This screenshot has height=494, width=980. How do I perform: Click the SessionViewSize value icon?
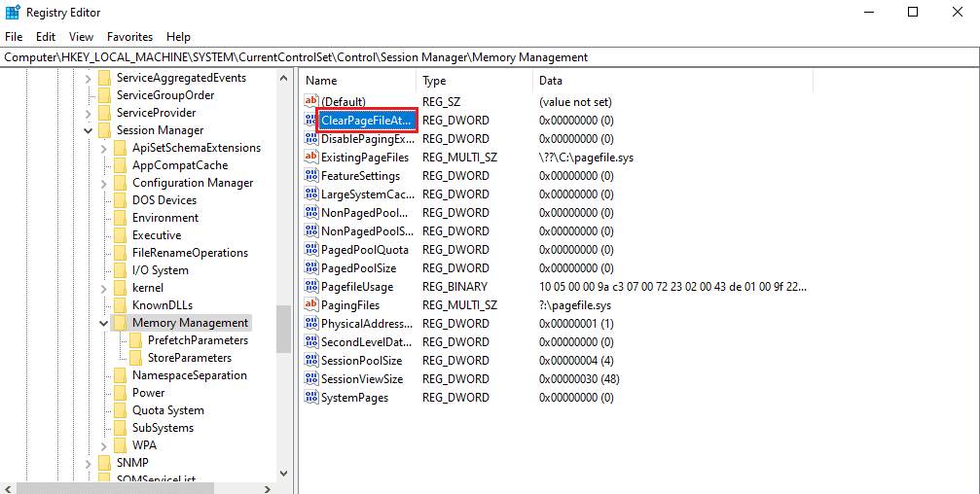310,379
